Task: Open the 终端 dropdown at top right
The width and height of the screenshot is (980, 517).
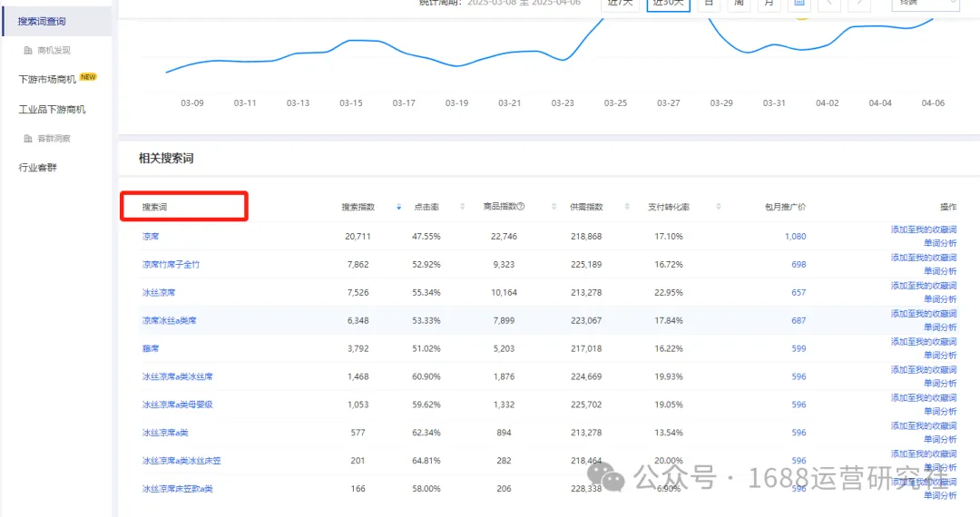Action: click(925, 4)
